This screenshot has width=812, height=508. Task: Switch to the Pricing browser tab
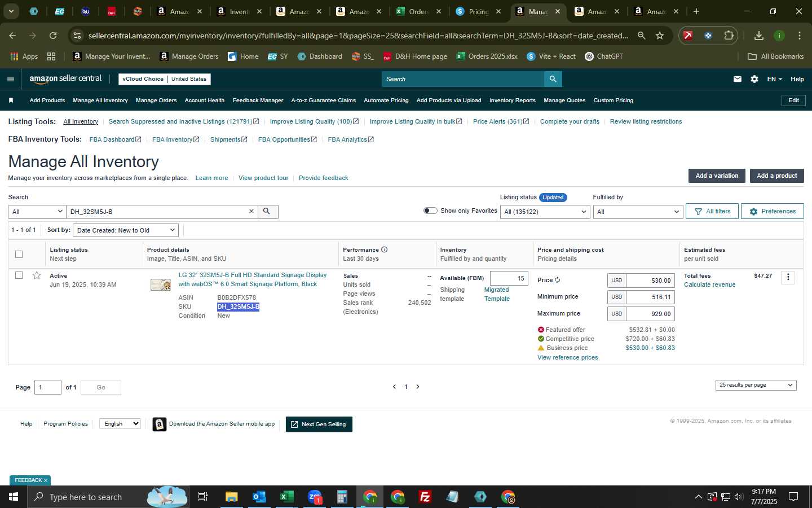(477, 11)
